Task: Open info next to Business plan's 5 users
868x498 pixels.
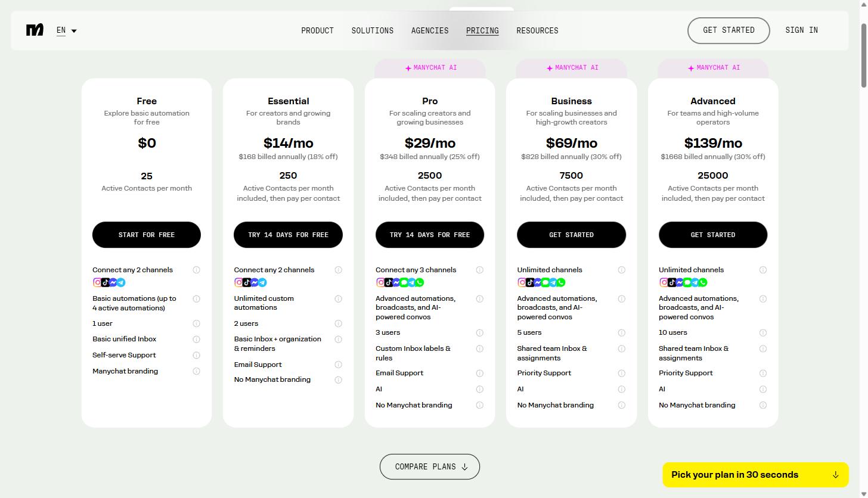Action: pyautogui.click(x=621, y=333)
